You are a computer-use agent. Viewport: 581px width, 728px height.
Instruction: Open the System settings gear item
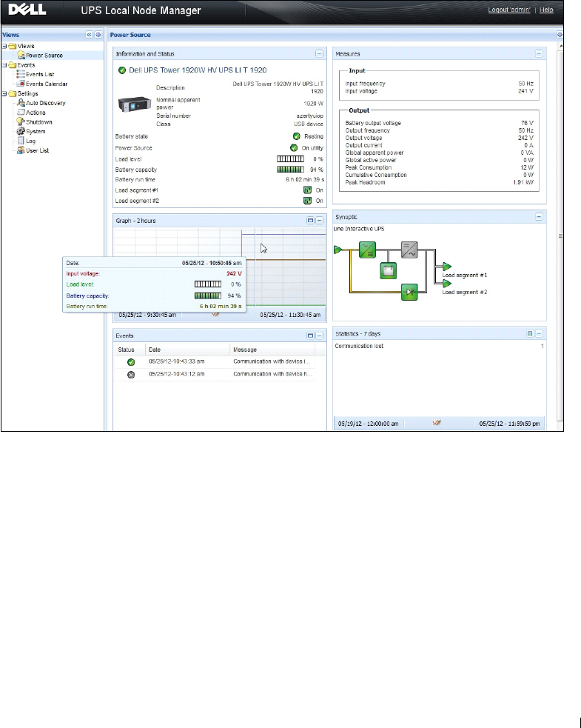(21, 131)
